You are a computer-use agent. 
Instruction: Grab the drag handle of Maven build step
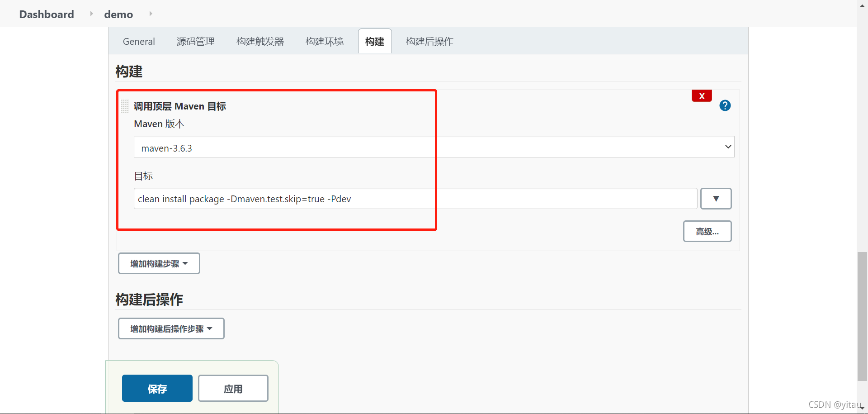(125, 106)
